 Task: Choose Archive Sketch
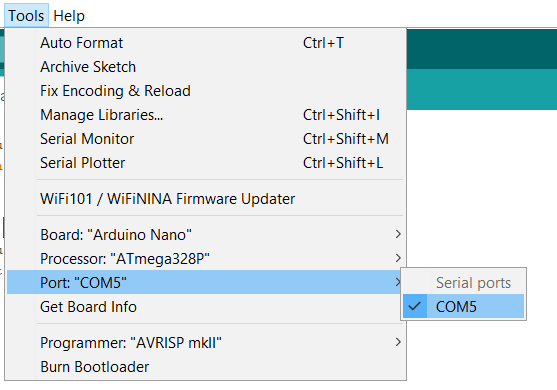click(205, 67)
